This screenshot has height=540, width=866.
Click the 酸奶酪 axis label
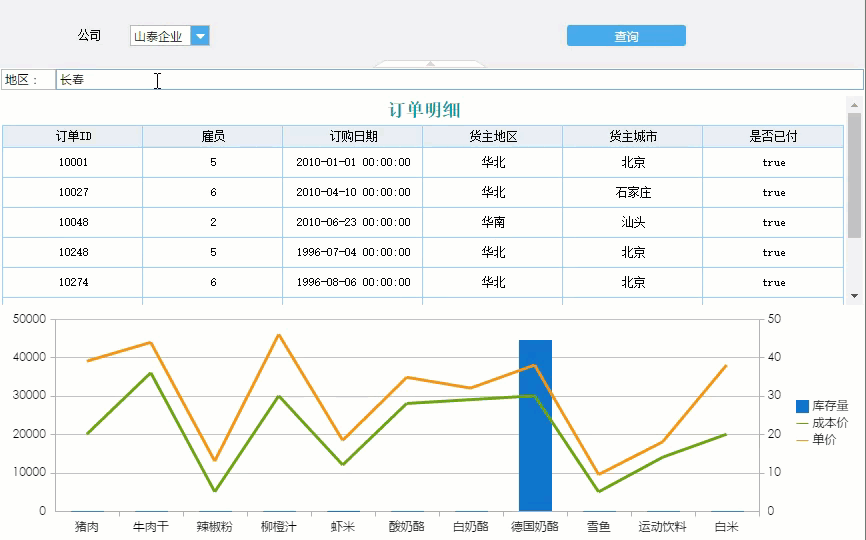406,527
